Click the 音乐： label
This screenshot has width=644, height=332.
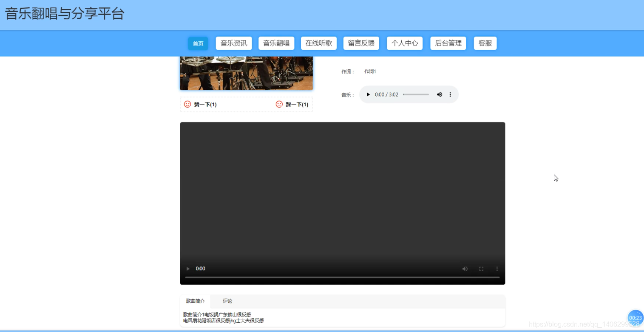coord(348,95)
